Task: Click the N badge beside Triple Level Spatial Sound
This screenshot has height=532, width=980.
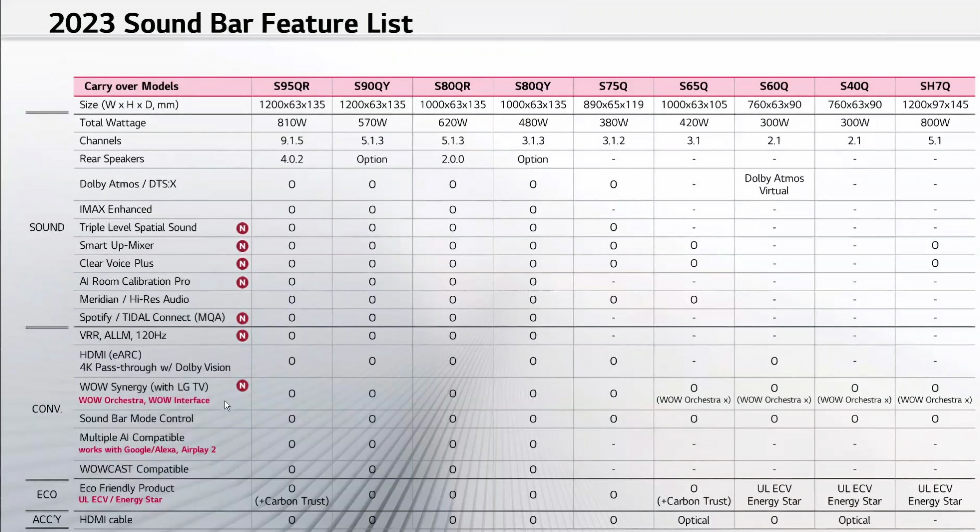Action: point(242,228)
